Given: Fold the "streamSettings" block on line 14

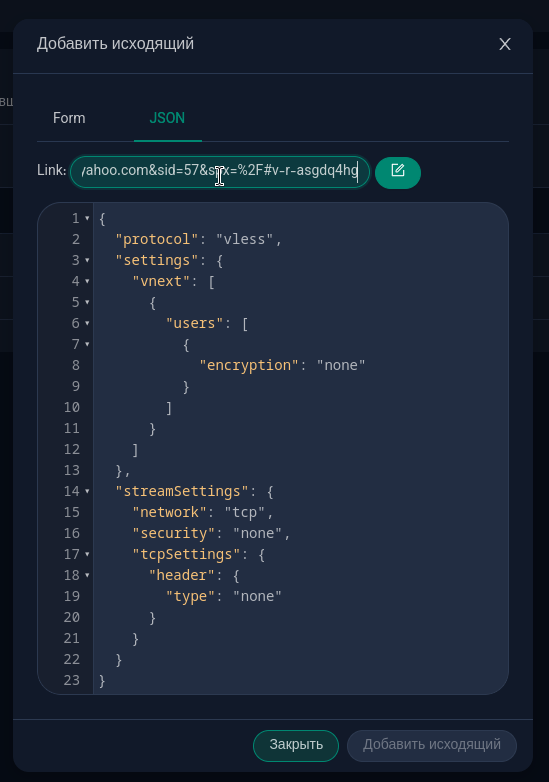Looking at the screenshot, I should 87,491.
